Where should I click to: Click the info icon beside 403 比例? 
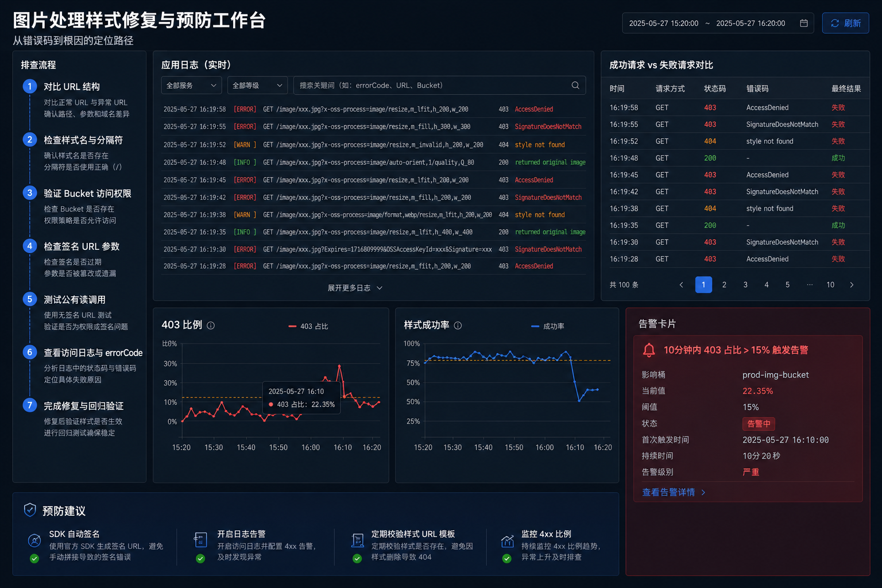[211, 326]
